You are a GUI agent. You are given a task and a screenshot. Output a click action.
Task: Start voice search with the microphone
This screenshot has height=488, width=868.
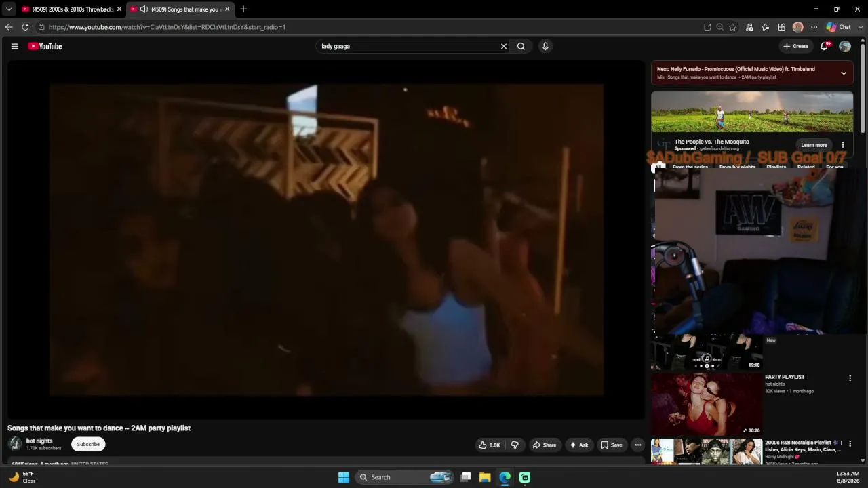click(x=545, y=46)
